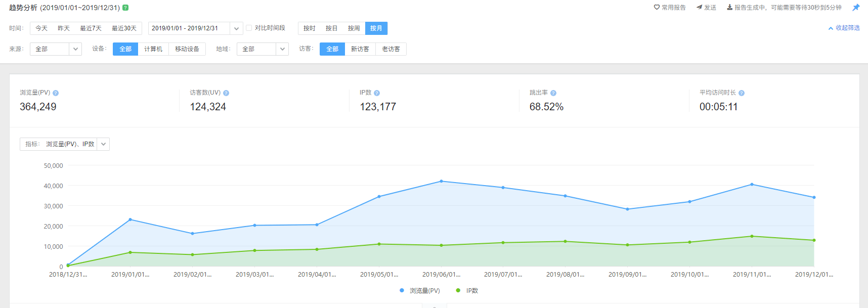Image resolution: width=868 pixels, height=308 pixels.
Task: Click help icon next to IP数
Action: 377,93
